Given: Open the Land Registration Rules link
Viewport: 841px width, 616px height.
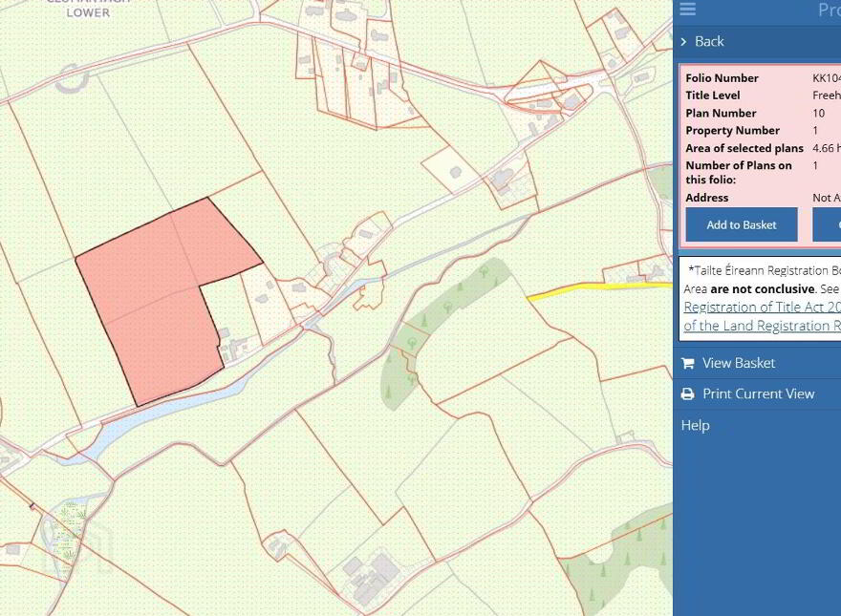Looking at the screenshot, I should click(763, 326).
